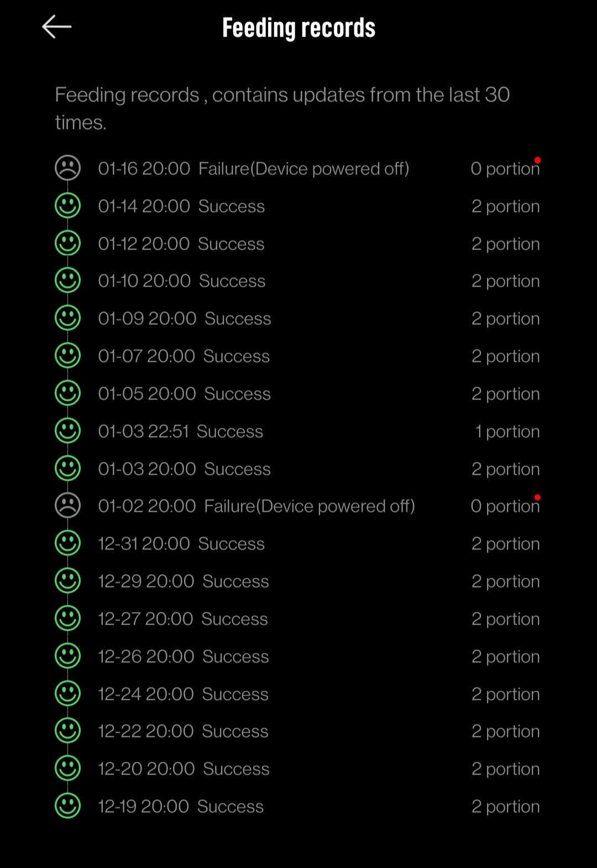Tap the smiley icon next to 01-10 record

67,281
